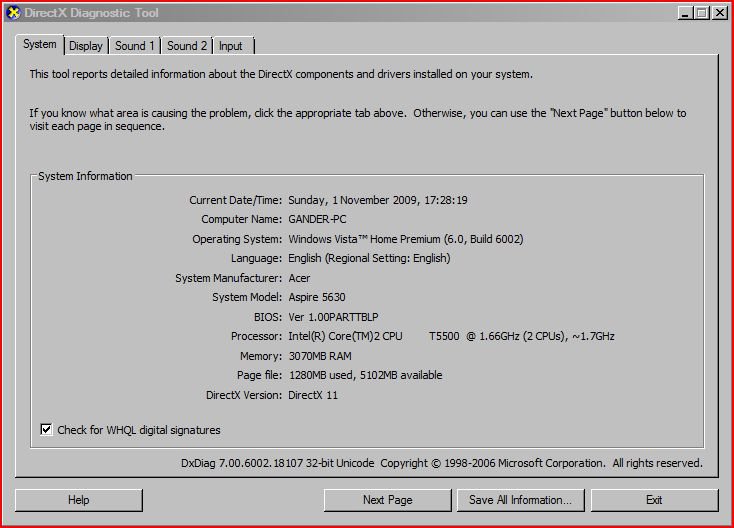Switch to the System tab

point(40,44)
